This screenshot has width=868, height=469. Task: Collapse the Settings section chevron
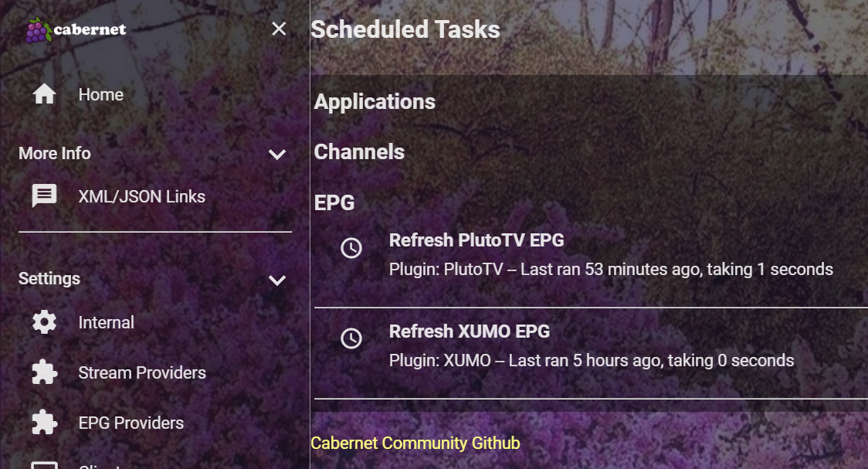(277, 280)
